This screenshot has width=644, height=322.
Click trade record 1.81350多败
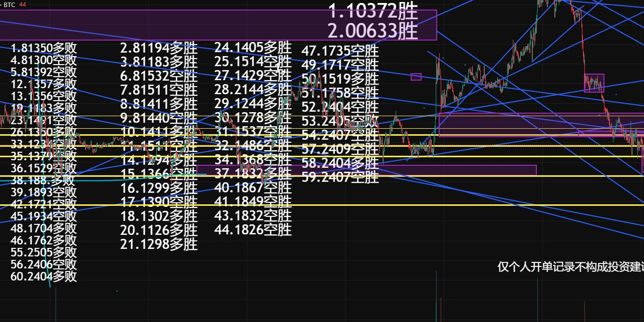(44, 48)
